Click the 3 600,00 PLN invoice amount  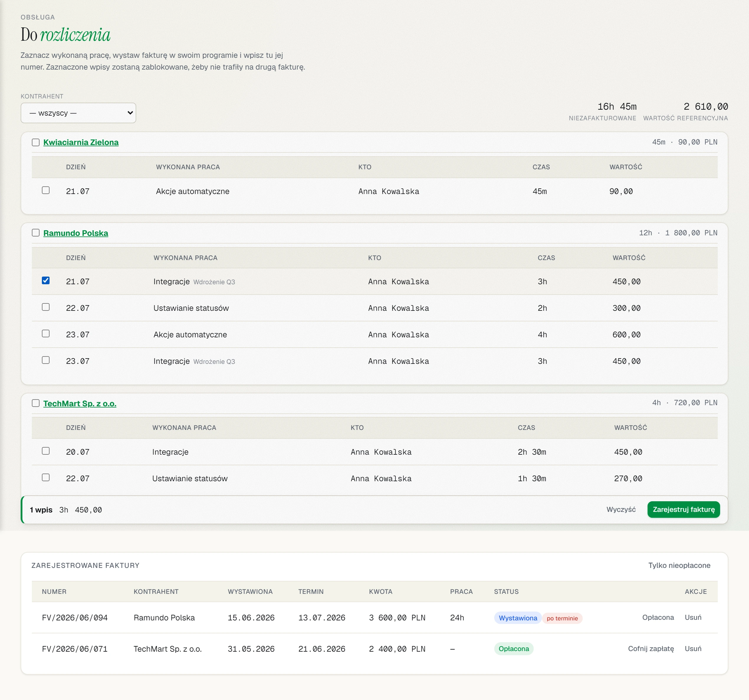[x=397, y=617]
